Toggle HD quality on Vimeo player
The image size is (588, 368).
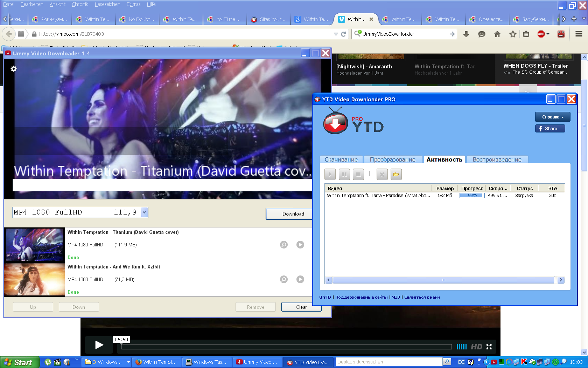coord(476,347)
